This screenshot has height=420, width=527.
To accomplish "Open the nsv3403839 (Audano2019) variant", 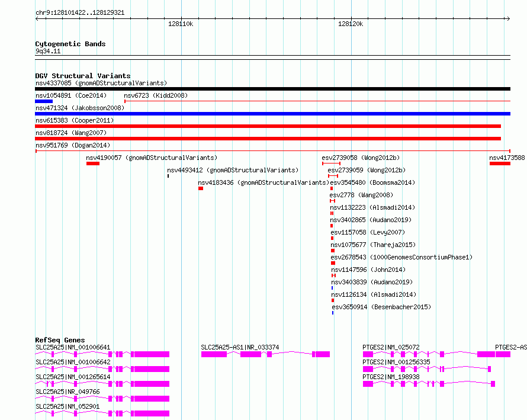I will click(x=372, y=282).
